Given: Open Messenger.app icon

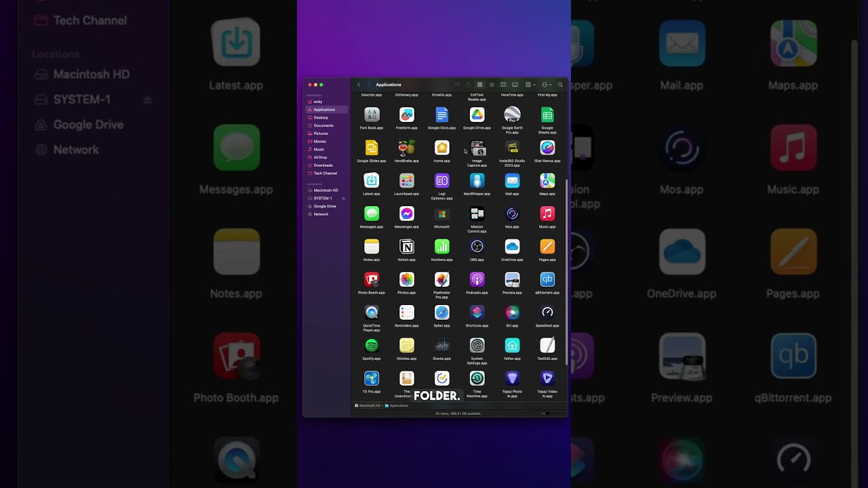Looking at the screenshot, I should click(x=407, y=213).
